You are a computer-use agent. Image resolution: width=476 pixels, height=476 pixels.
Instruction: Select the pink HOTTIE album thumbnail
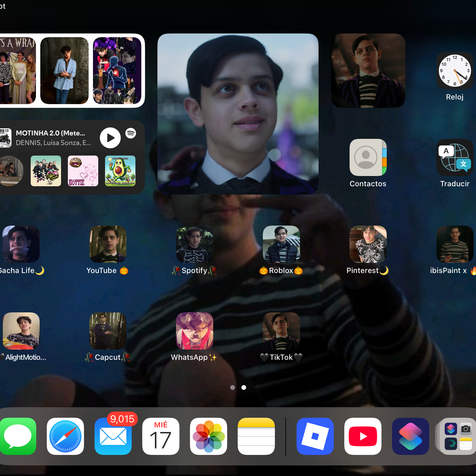click(83, 171)
